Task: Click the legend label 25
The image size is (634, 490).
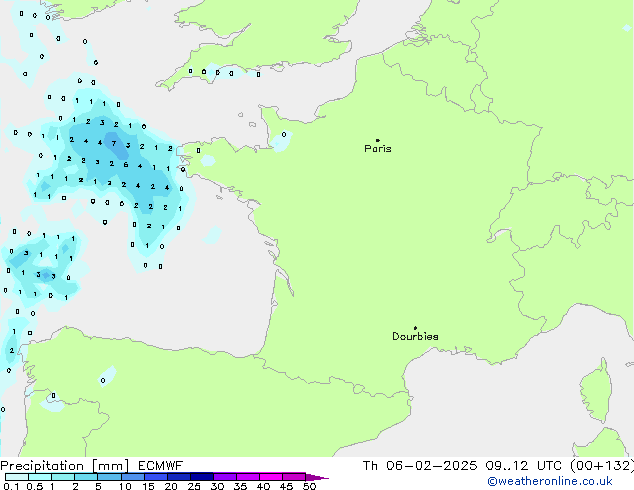Action: coord(194,486)
